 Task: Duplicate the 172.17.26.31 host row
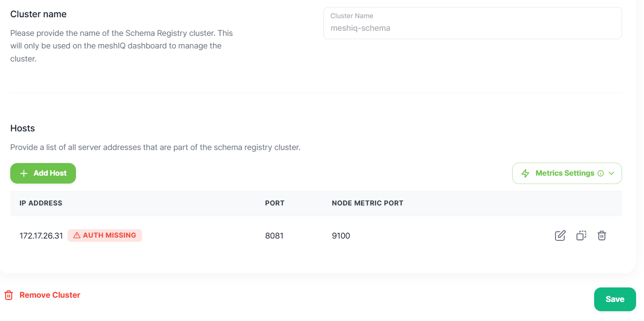(x=581, y=236)
